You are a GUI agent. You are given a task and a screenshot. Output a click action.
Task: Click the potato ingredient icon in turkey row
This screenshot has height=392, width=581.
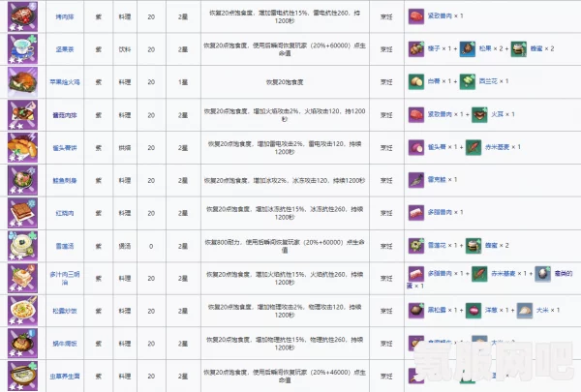416,81
